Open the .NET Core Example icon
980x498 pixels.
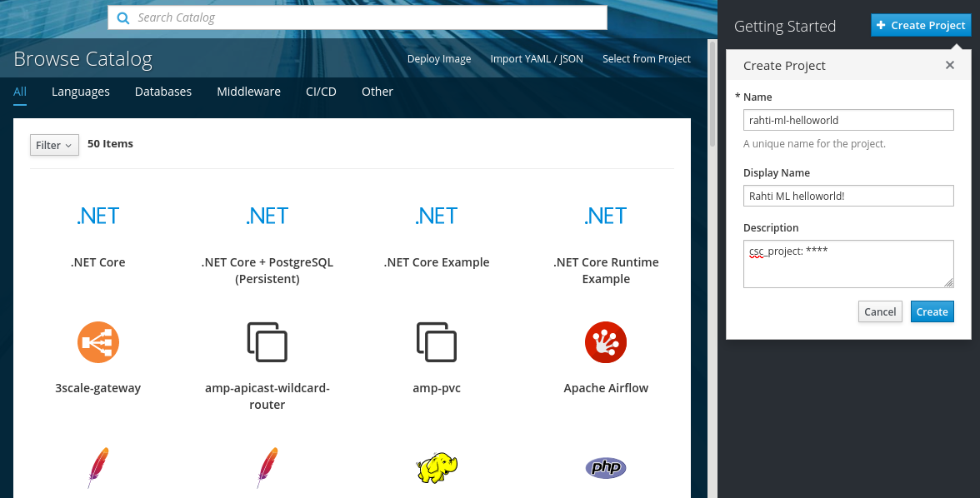click(x=437, y=217)
